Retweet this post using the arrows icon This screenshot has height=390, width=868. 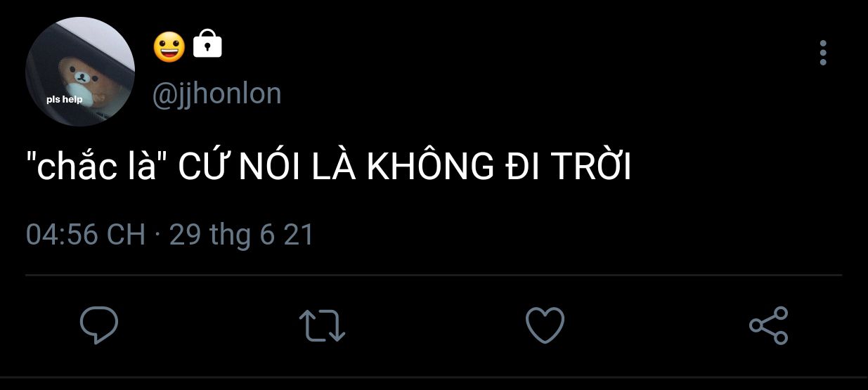tap(322, 326)
